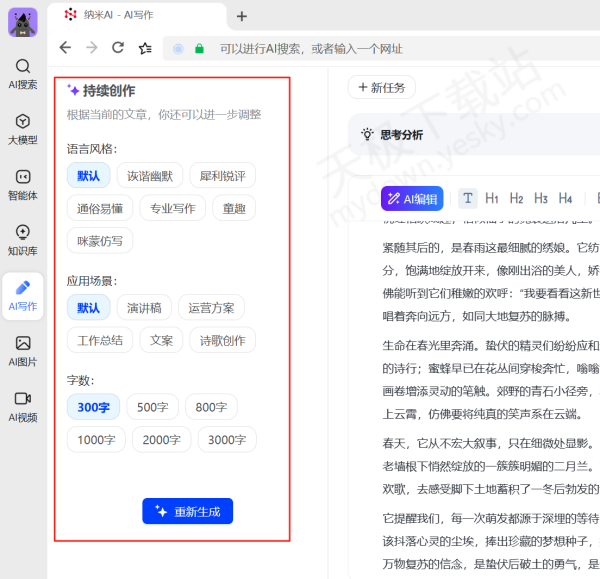Select AI写作 in the sidebar
Screen dimensions: 600x579
click(23, 296)
